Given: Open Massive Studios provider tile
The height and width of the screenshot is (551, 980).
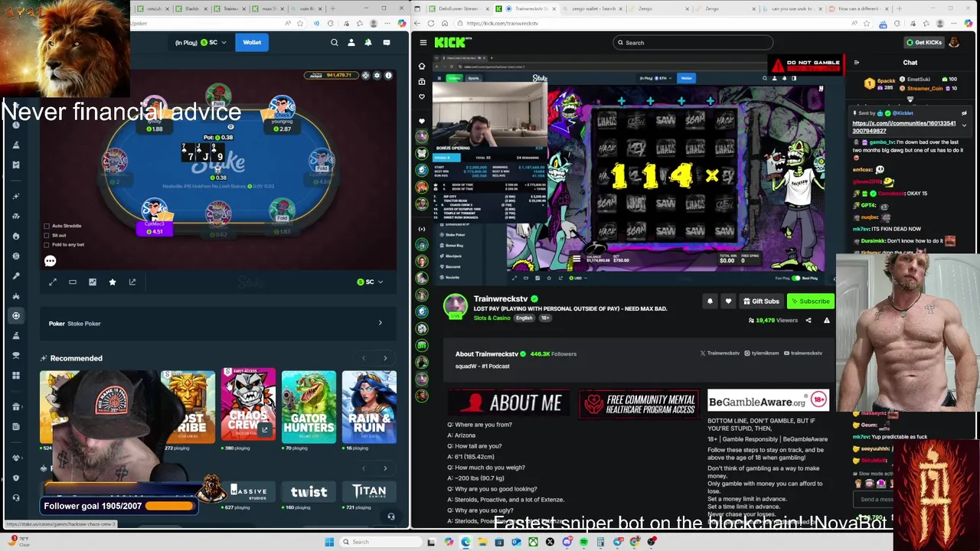Looking at the screenshot, I should [248, 491].
